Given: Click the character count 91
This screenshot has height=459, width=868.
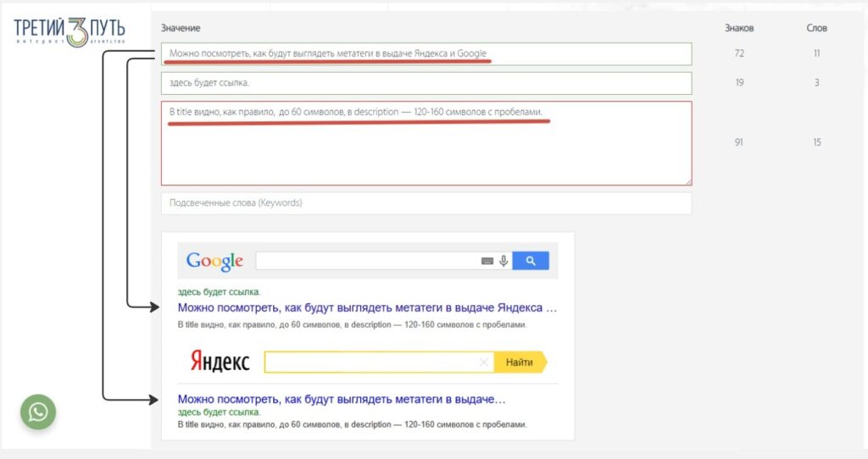Looking at the screenshot, I should [738, 142].
